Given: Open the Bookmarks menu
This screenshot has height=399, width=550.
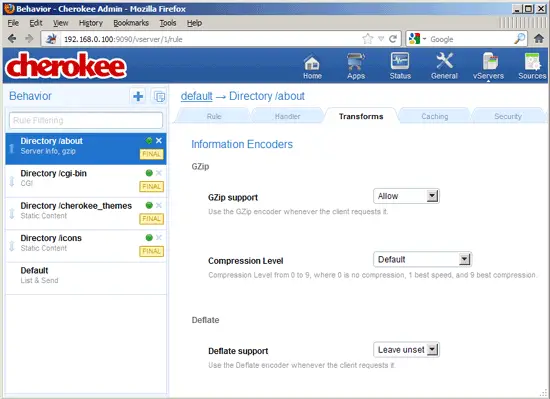Looking at the screenshot, I should (131, 23).
